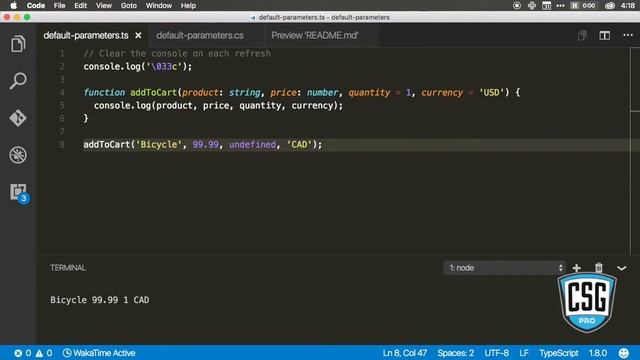Image resolution: width=640 pixels, height=360 pixels.
Task: Change line ending via LF status item
Action: pos(524,353)
